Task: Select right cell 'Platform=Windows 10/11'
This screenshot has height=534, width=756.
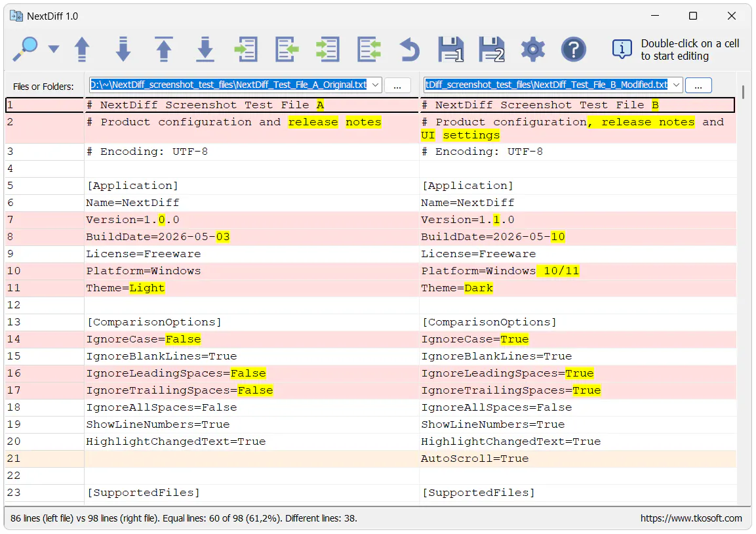Action: 578,271
